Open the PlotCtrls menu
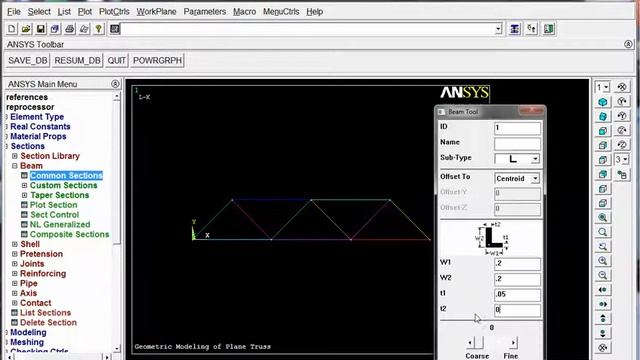The height and width of the screenshot is (360, 640). [114, 12]
